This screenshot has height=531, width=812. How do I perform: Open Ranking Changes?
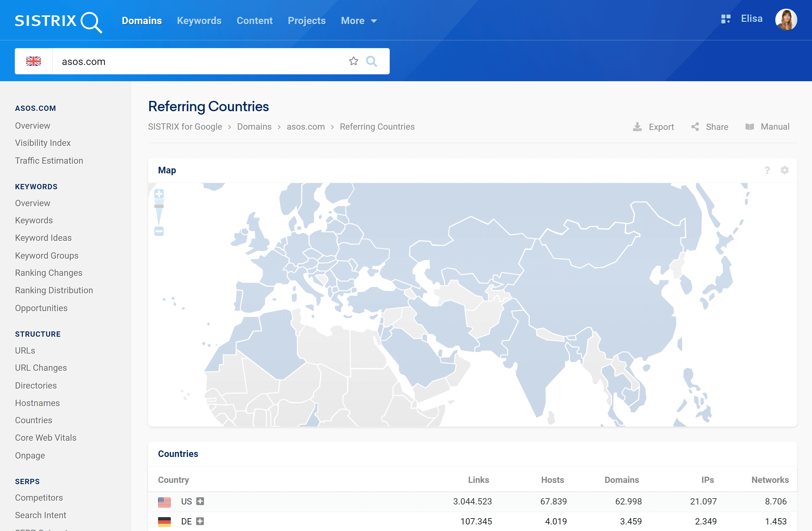[49, 273]
